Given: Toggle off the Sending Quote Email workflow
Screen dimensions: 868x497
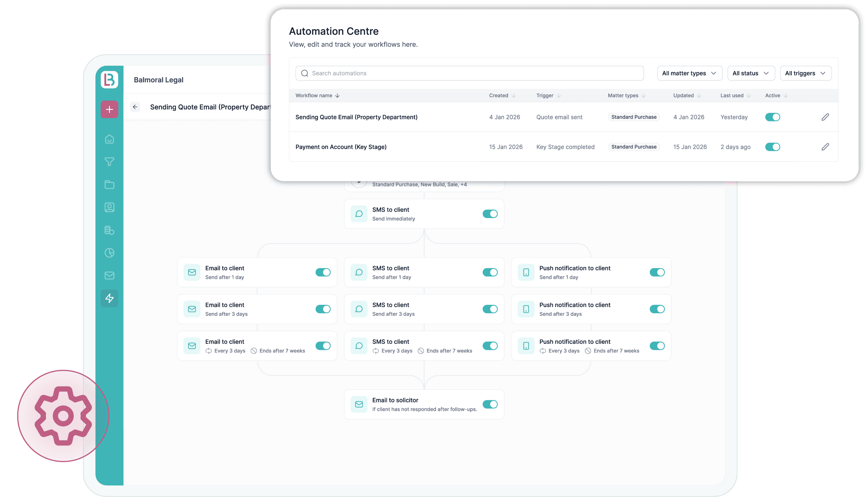Looking at the screenshot, I should [x=773, y=117].
